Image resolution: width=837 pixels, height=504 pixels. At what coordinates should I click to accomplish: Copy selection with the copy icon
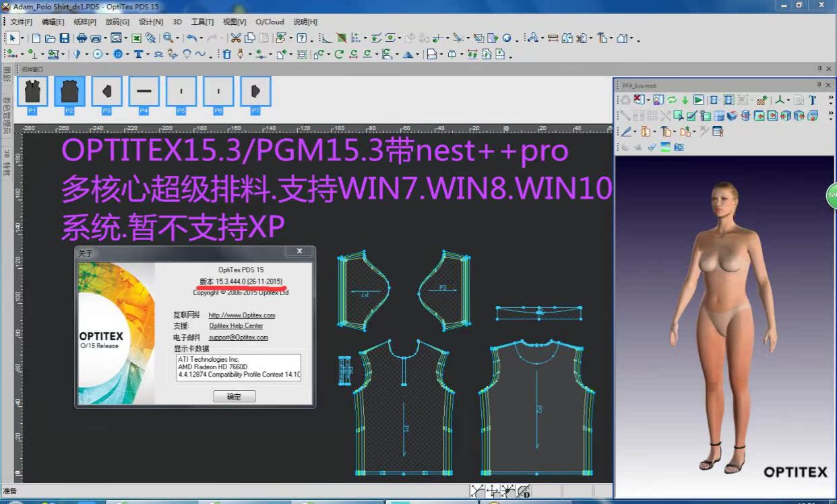249,38
